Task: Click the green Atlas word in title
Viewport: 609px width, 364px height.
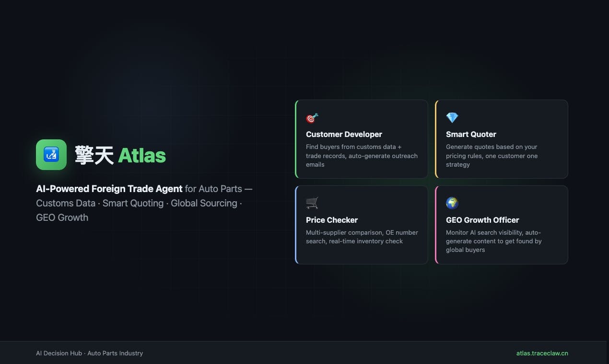Action: [142, 155]
